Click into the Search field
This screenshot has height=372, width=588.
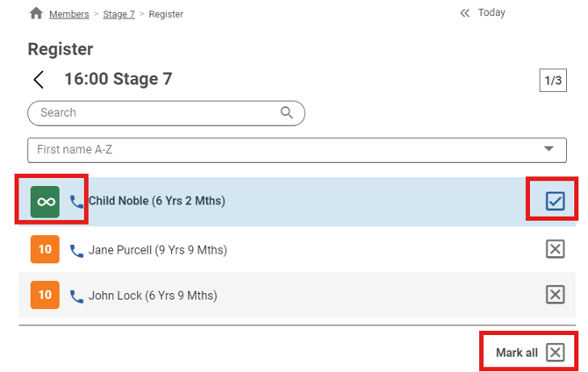154,112
